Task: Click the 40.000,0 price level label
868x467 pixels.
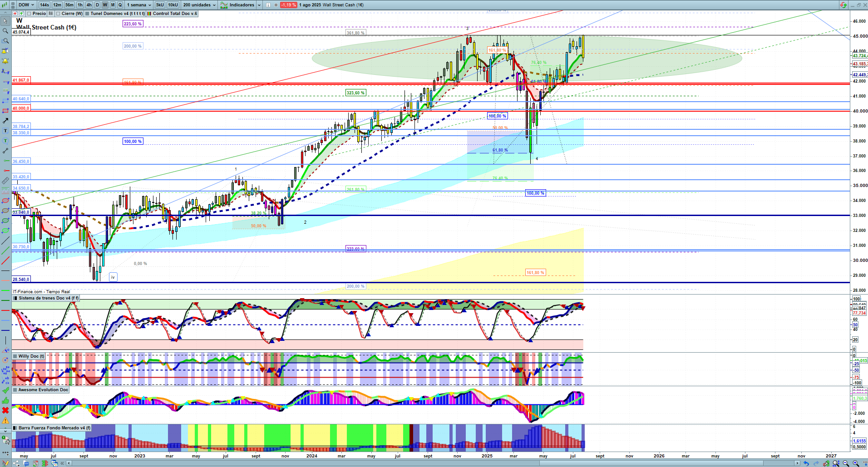Action: [21, 108]
